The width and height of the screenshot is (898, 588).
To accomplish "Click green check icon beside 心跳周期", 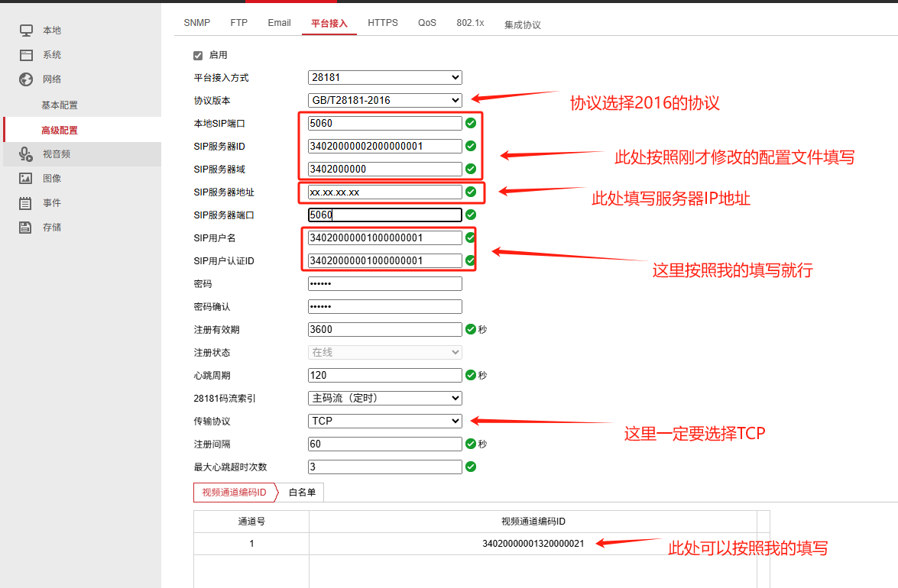I will [x=471, y=375].
